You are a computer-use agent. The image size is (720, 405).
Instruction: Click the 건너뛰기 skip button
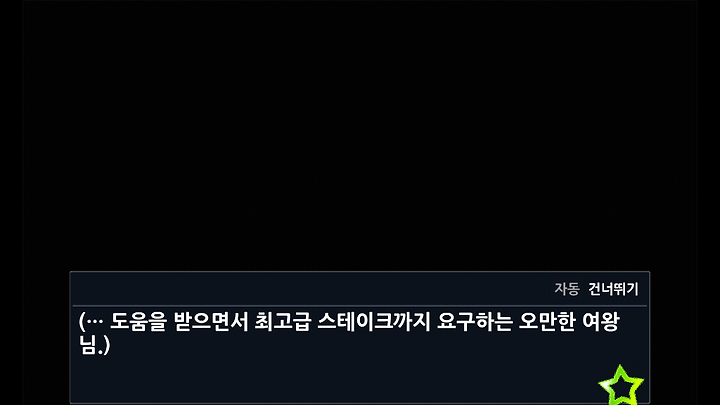pyautogui.click(x=613, y=289)
